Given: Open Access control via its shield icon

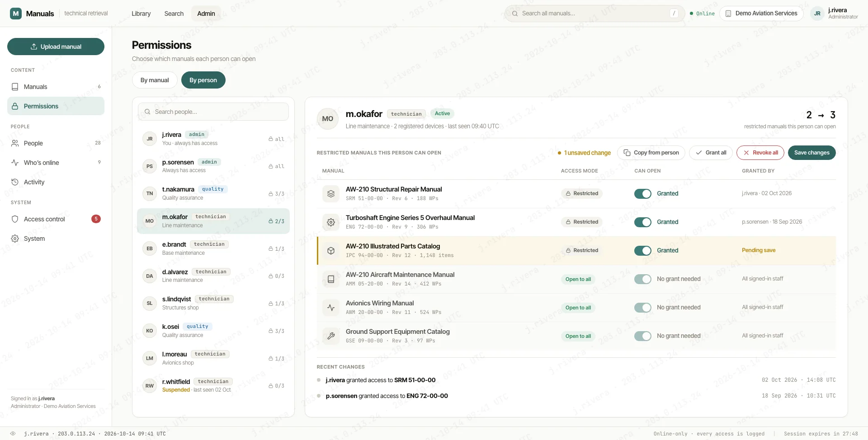Looking at the screenshot, I should pos(15,219).
